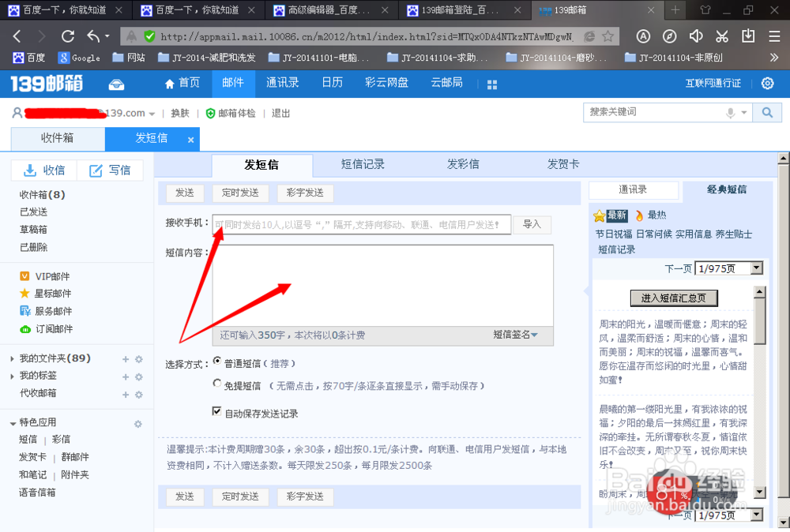Click the 退出 logout link

point(280,113)
